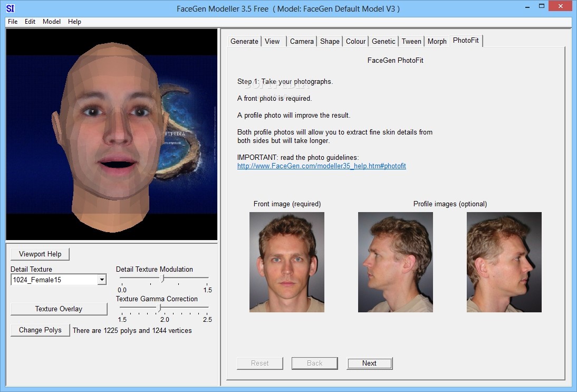Open the Help menu

tap(74, 21)
